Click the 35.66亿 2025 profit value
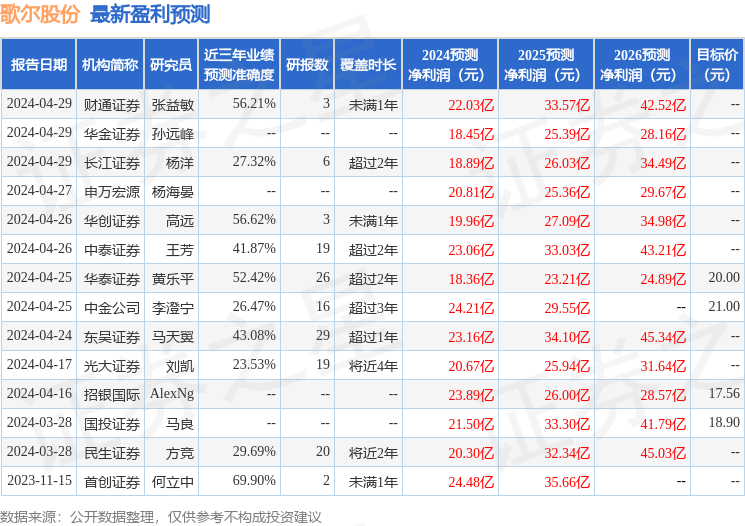The width and height of the screenshot is (745, 526). (x=567, y=481)
